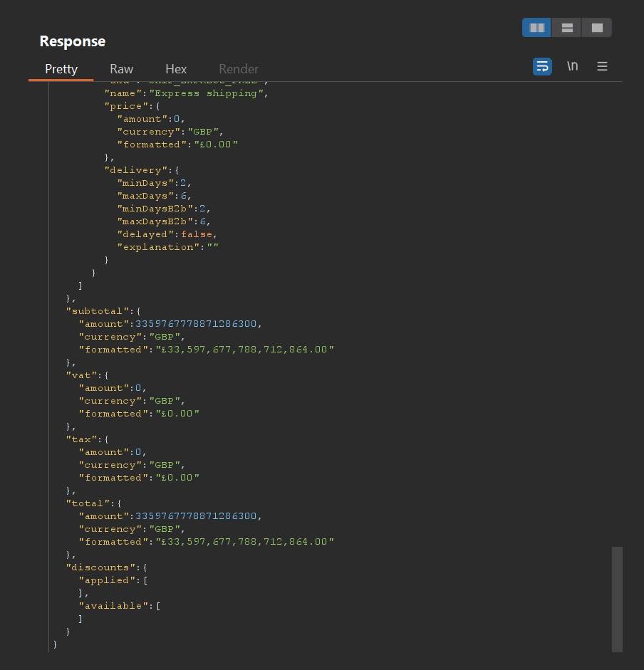Toggle showing non-printable \n characters
This screenshot has width=644, height=670.
[x=572, y=66]
